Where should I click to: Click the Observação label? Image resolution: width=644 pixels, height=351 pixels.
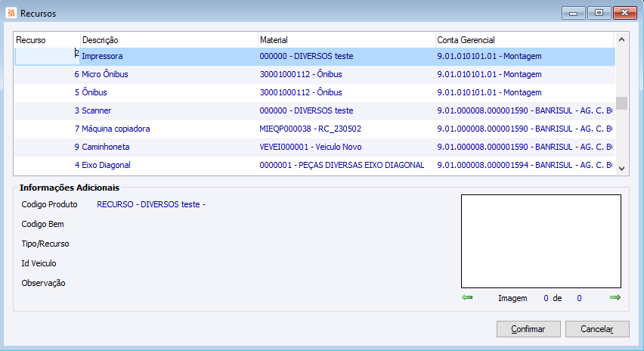click(x=43, y=283)
